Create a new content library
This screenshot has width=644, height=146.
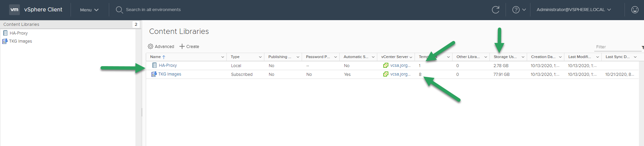[x=189, y=46]
